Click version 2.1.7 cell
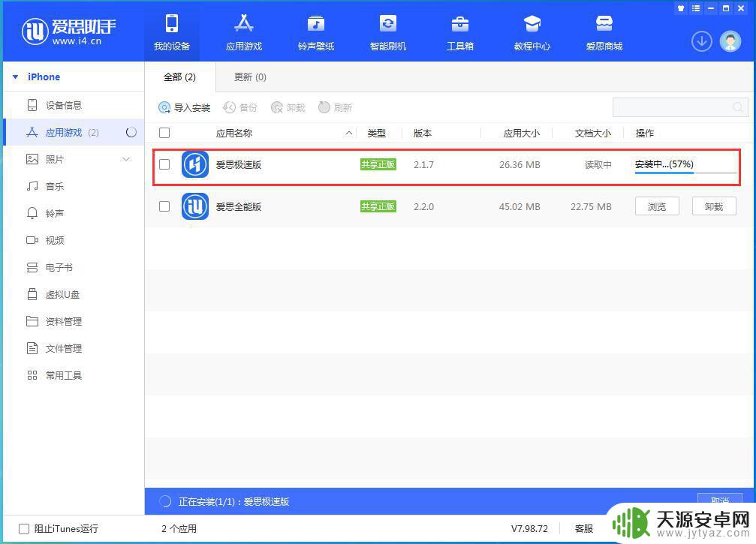Viewport: 756px width, 544px height. coord(423,165)
